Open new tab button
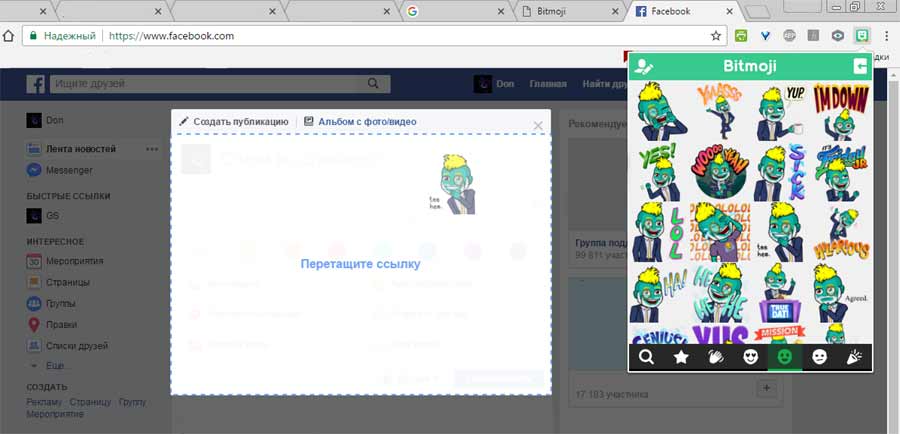 tap(759, 12)
